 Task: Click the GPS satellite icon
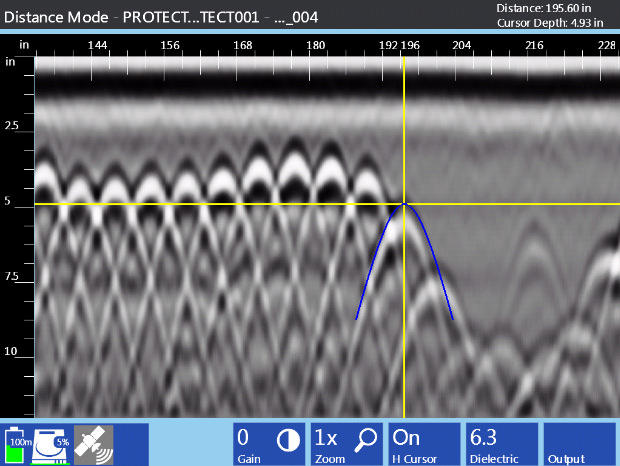click(x=94, y=443)
